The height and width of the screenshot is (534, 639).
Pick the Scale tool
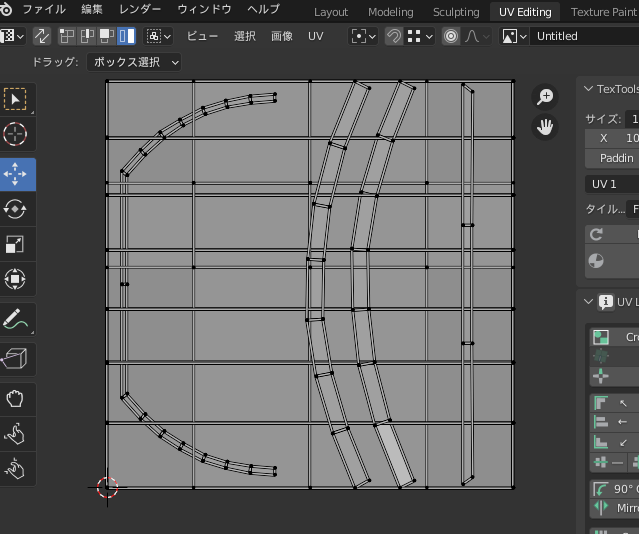(x=15, y=244)
